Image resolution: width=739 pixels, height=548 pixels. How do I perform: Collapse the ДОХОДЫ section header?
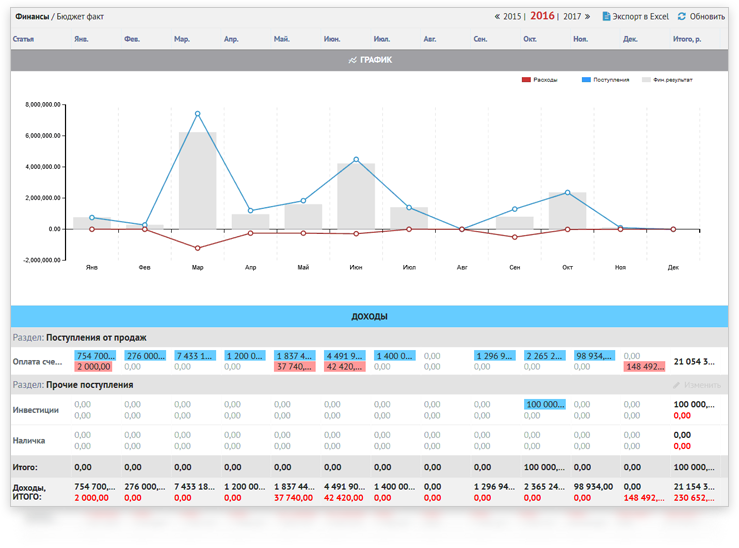369,316
